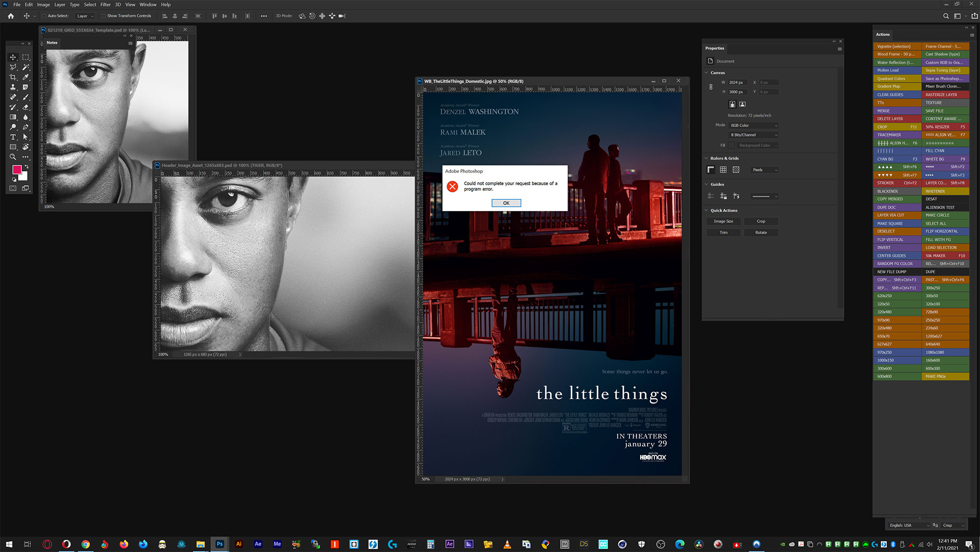This screenshot has width=980, height=552.
Task: Click OK in the Adobe Photoshop error dialog
Action: pyautogui.click(x=506, y=203)
